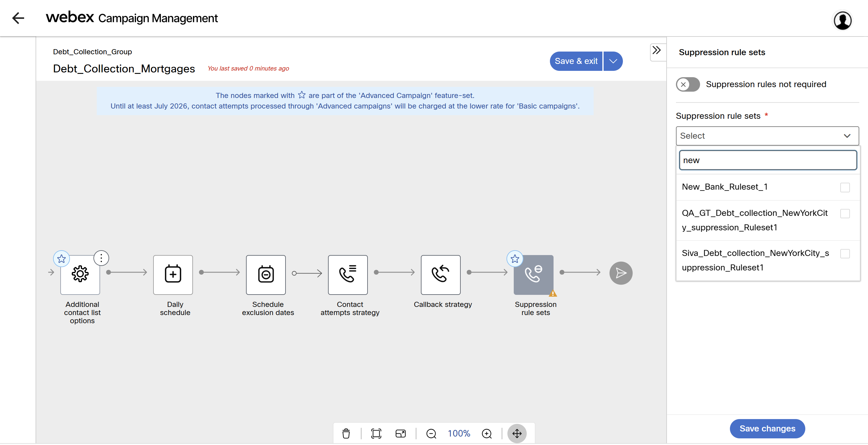868x445 pixels.
Task: Select the Contact attempts strategy node
Action: [x=347, y=274]
